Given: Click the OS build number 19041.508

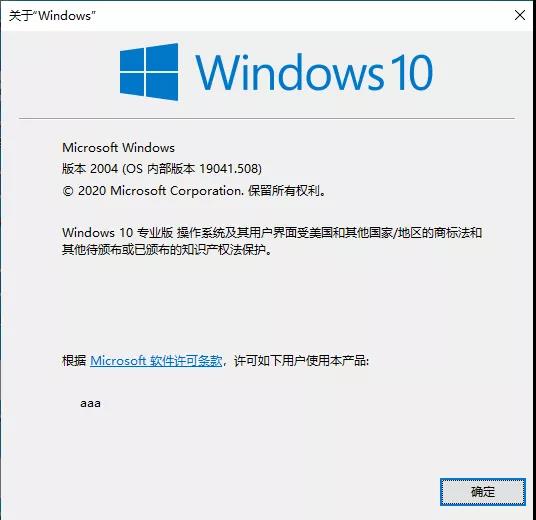Looking at the screenshot, I should point(228,169).
